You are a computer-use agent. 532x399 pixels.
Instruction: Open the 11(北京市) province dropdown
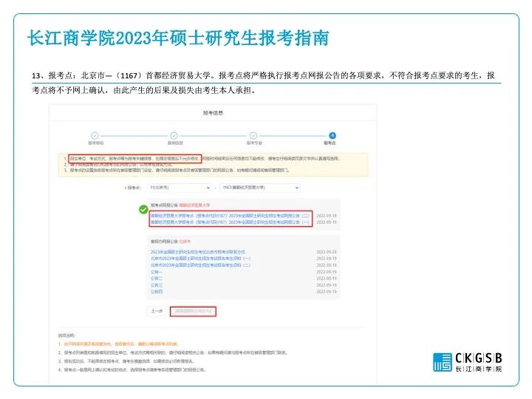tap(180, 187)
